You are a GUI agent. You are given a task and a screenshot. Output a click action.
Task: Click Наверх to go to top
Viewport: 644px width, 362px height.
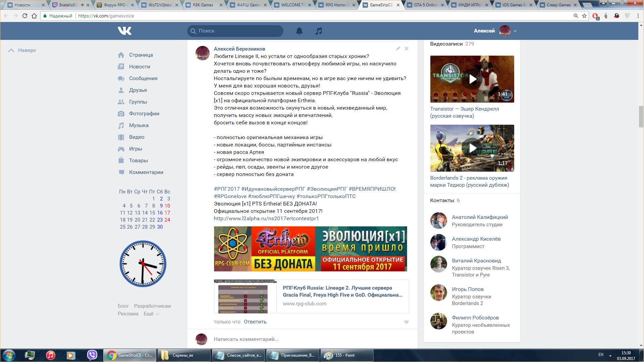pyautogui.click(x=22, y=50)
